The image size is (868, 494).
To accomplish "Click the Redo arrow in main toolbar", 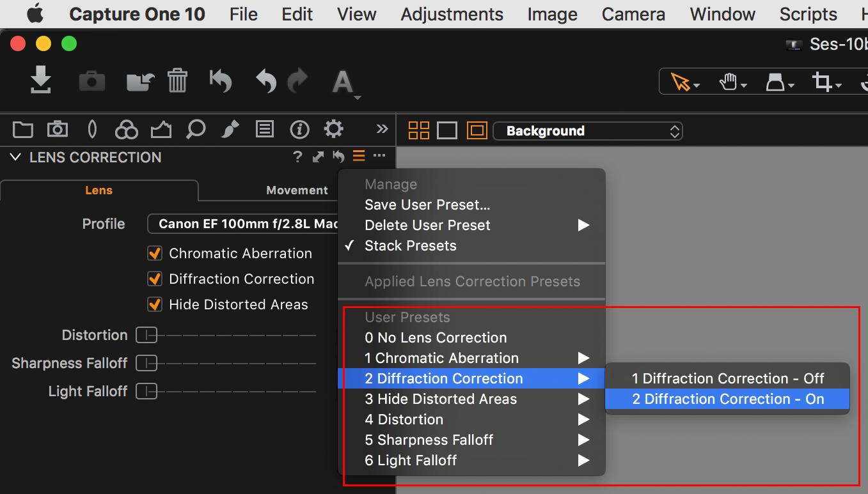I will [297, 81].
